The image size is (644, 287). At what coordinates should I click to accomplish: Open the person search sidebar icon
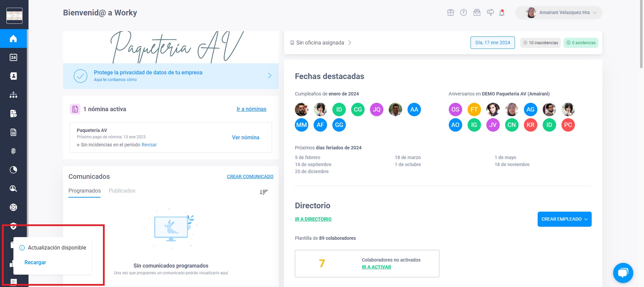tap(13, 189)
